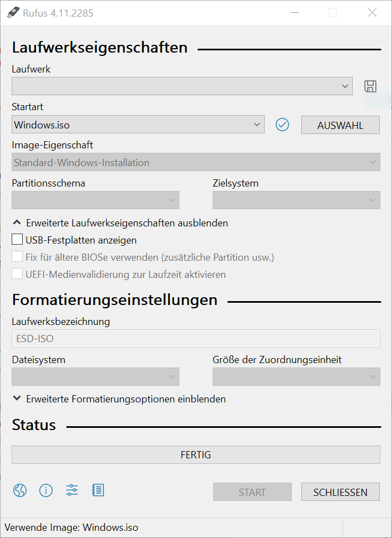The height and width of the screenshot is (538, 392).
Task: Open language selection globe icon
Action: [20, 490]
